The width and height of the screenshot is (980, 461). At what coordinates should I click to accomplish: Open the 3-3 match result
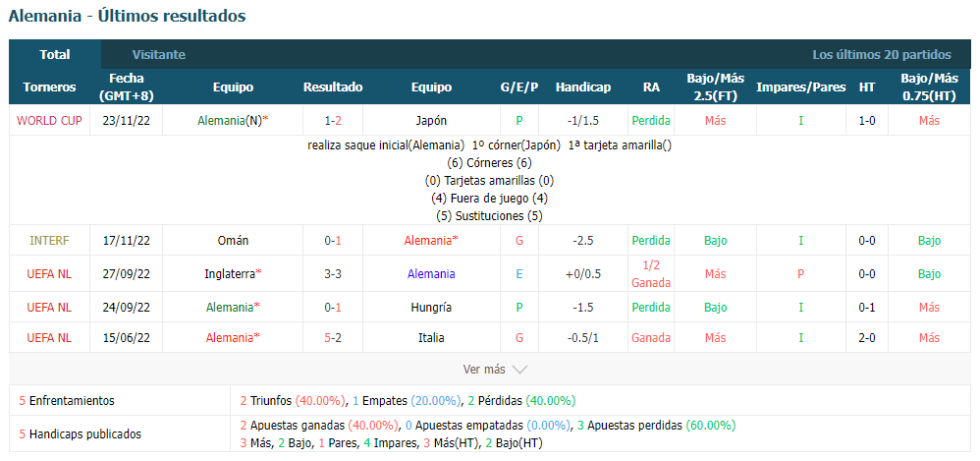(x=333, y=273)
